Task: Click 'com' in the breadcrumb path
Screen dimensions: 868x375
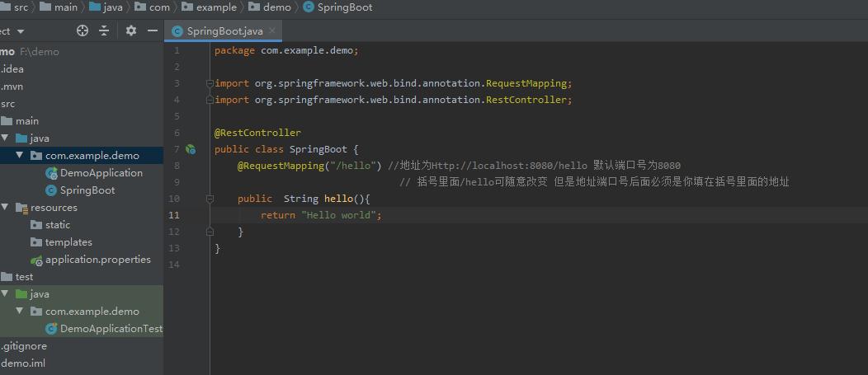Action: (x=159, y=7)
